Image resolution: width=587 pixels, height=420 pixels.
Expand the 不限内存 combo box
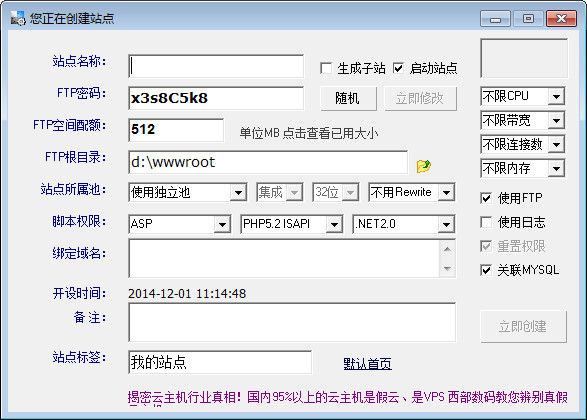[556, 168]
